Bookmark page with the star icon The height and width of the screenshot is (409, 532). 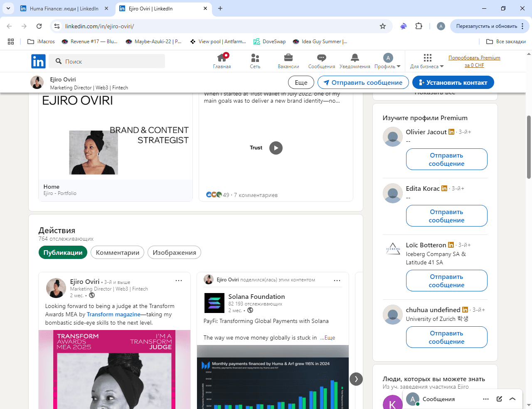coord(383,26)
